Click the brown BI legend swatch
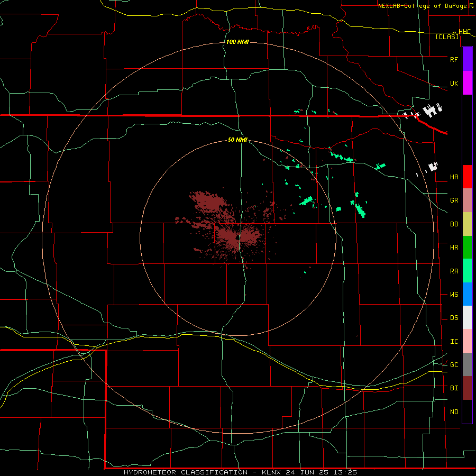The height and width of the screenshot is (476, 476). point(467,388)
